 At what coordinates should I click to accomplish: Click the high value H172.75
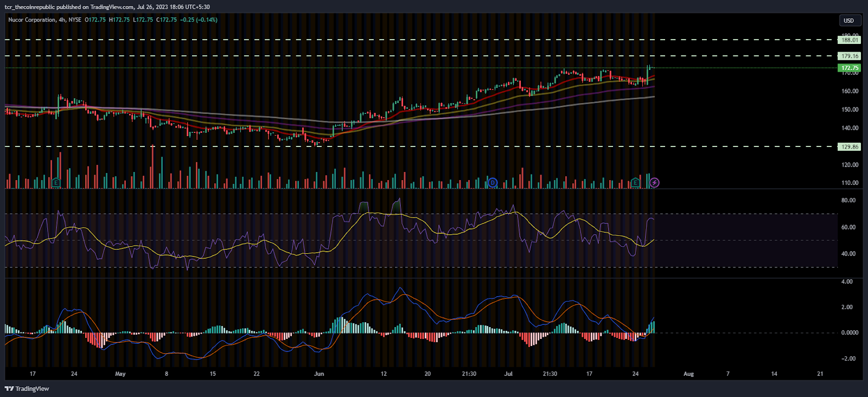click(x=119, y=20)
